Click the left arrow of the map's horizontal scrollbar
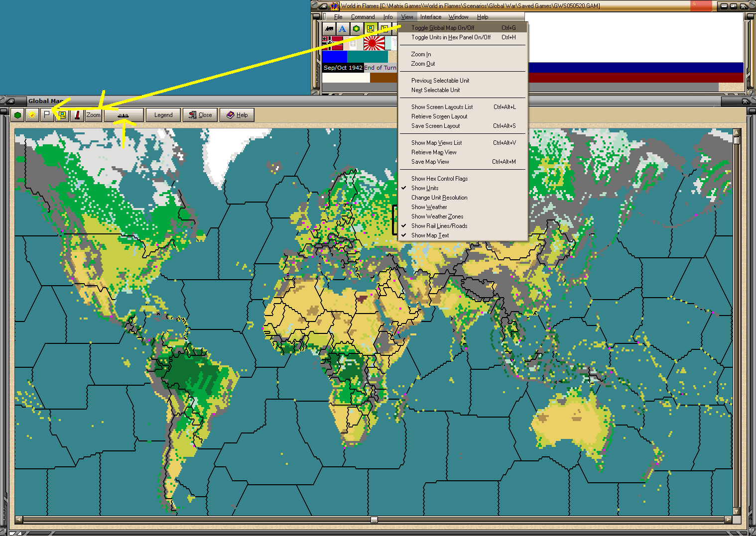The height and width of the screenshot is (536, 756). [19, 520]
